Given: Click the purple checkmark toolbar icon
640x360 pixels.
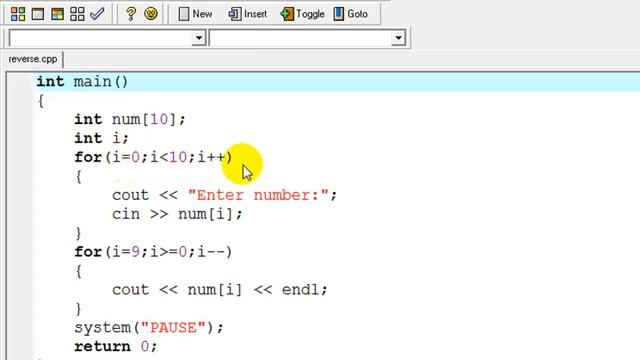Looking at the screenshot, I should coord(97,14).
